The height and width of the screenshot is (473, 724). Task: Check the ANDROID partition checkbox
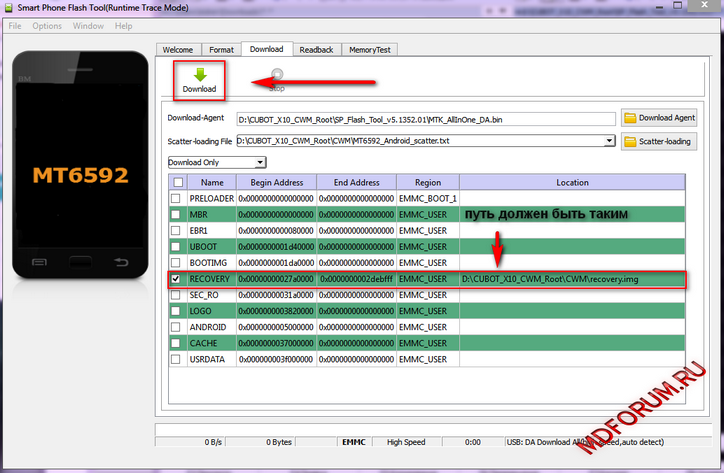coord(175,327)
